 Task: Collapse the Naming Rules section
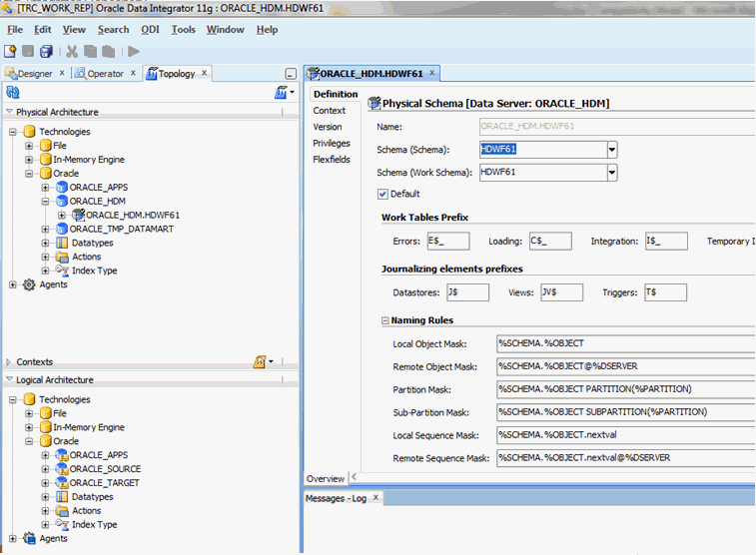click(x=385, y=320)
